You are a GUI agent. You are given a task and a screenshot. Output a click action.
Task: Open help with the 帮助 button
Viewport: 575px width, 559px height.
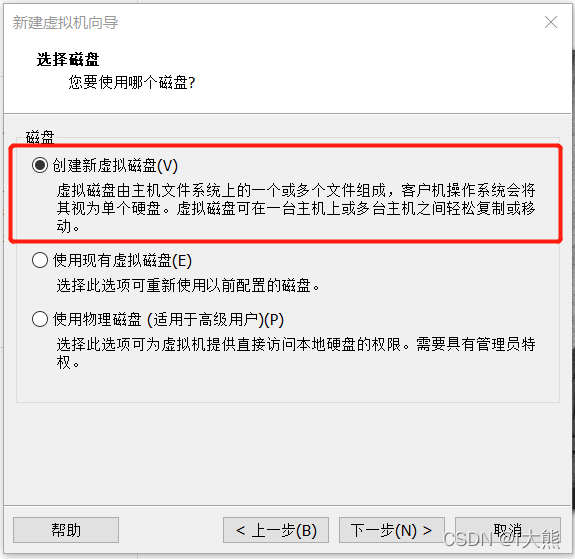pyautogui.click(x=66, y=530)
